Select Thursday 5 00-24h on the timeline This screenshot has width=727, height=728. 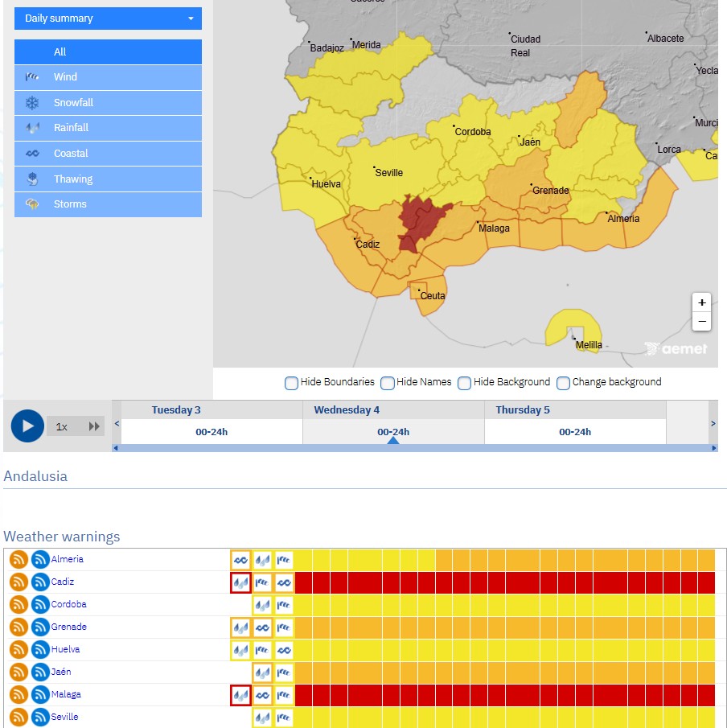click(x=575, y=432)
